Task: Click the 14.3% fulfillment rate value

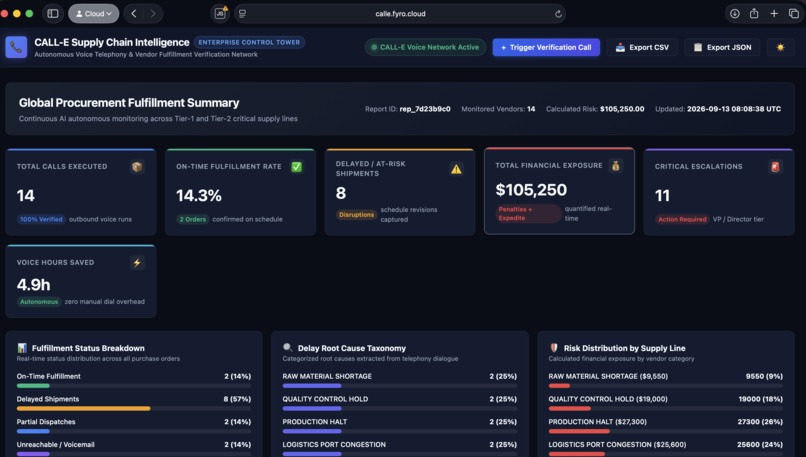Action: tap(199, 195)
